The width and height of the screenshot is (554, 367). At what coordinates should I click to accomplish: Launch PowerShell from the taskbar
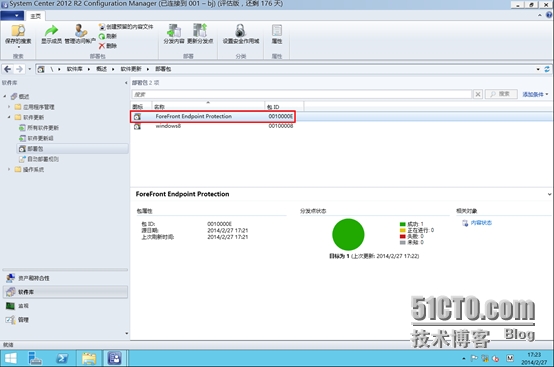coord(62,358)
